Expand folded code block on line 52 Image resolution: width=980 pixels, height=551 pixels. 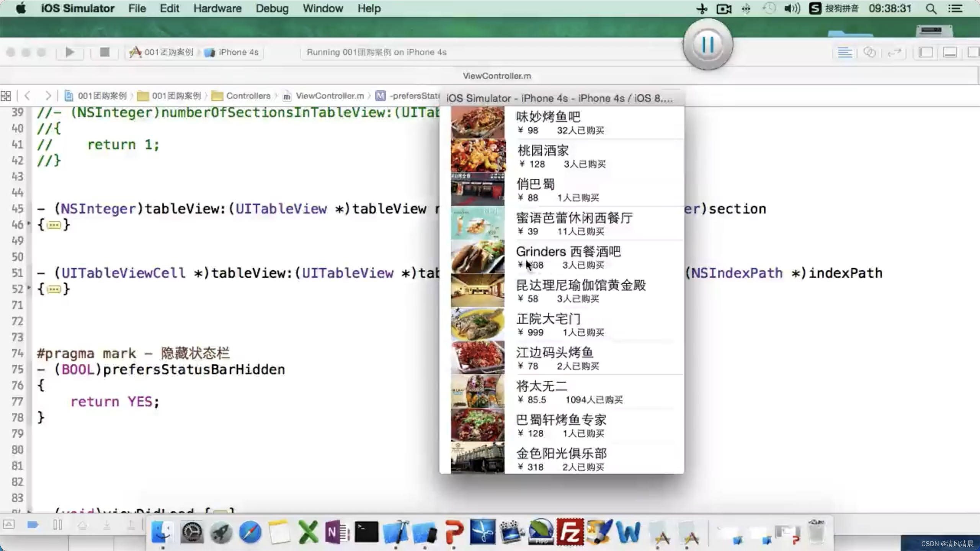pyautogui.click(x=54, y=289)
